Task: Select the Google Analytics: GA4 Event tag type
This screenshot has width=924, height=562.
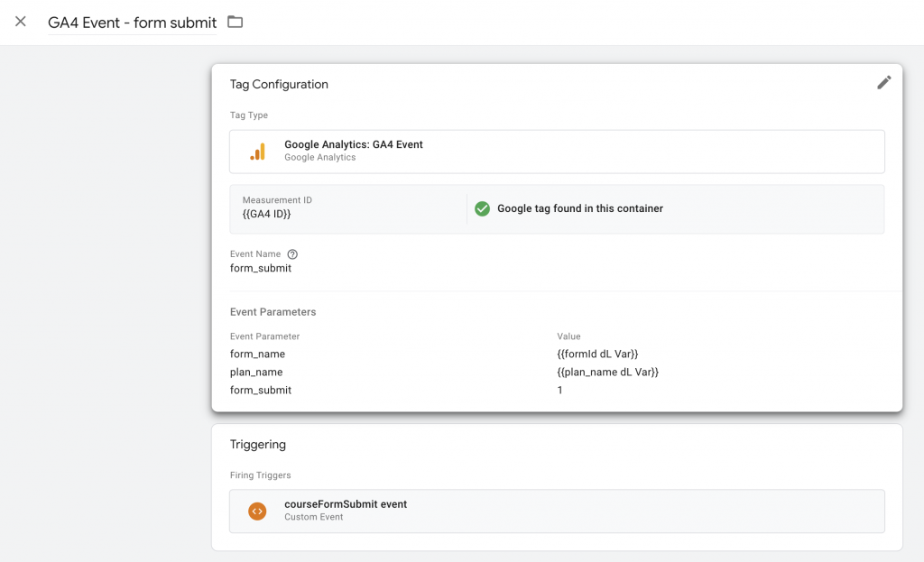Action: pos(557,152)
